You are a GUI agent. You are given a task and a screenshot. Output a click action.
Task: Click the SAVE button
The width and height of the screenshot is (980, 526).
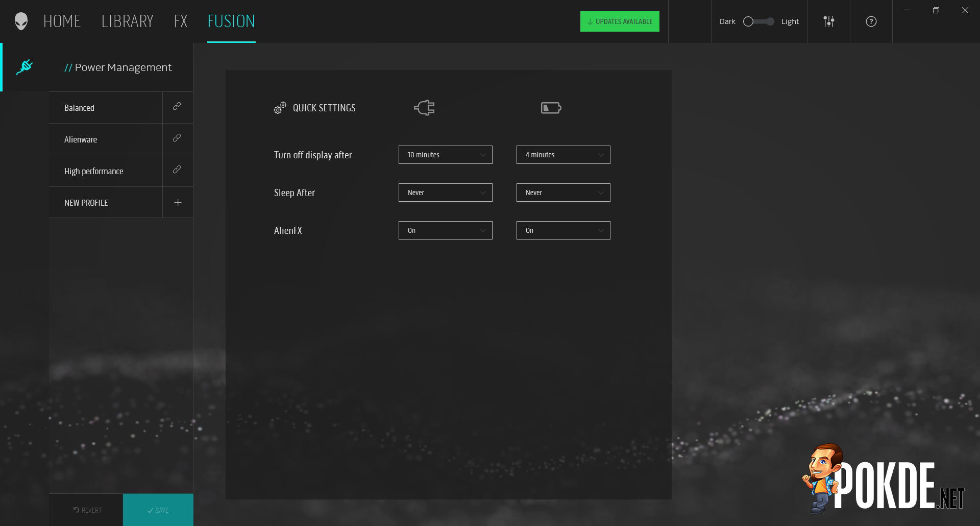158,510
